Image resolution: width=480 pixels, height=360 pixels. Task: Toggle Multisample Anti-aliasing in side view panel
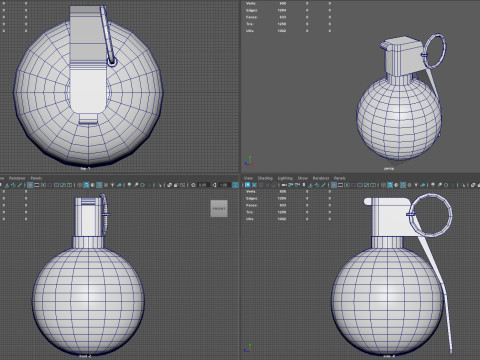tap(446, 185)
